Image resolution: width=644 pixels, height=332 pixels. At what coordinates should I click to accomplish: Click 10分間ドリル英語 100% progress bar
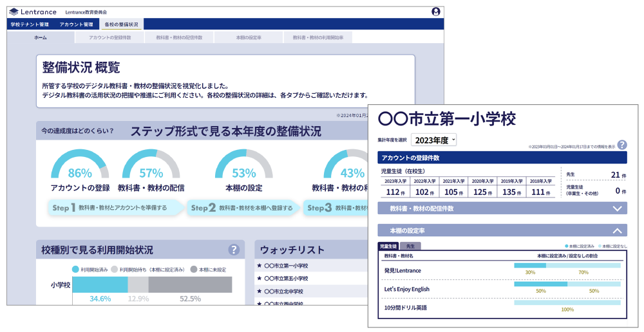[x=567, y=302]
